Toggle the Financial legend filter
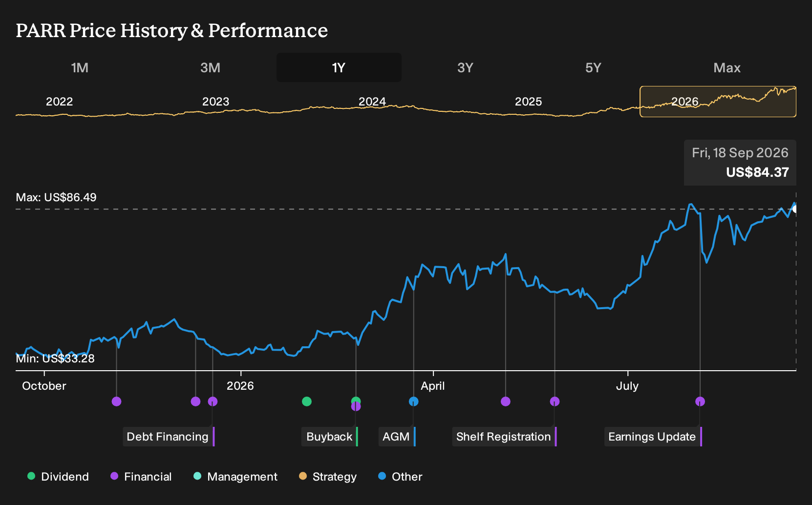 (141, 477)
